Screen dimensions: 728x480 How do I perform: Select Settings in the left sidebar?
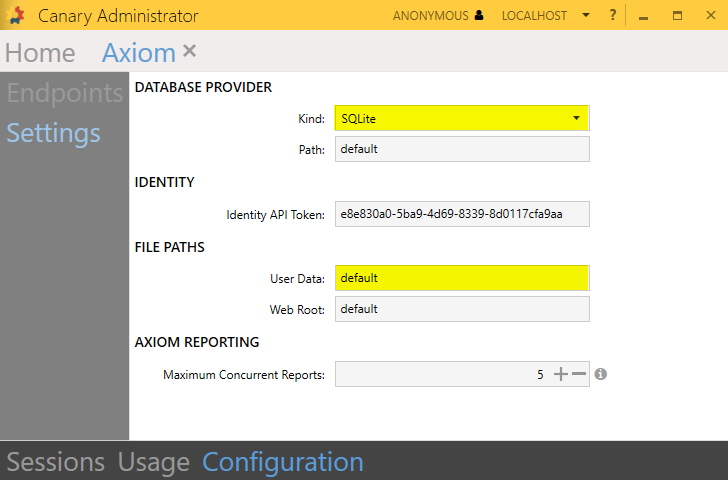(x=54, y=133)
